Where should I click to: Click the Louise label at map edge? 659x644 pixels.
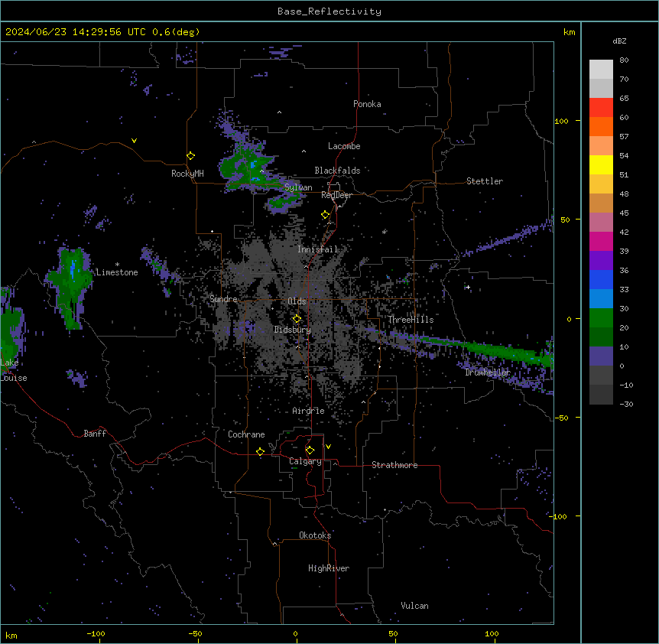pos(14,378)
